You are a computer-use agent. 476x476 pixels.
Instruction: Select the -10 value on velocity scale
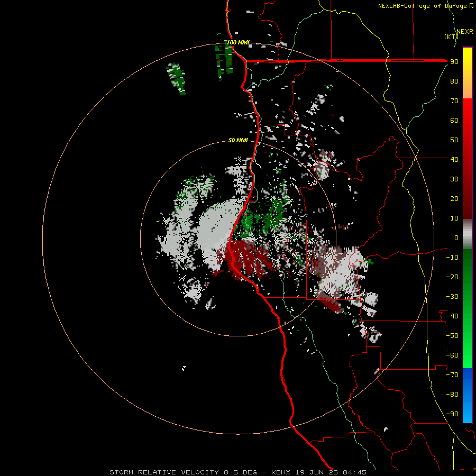pos(452,258)
